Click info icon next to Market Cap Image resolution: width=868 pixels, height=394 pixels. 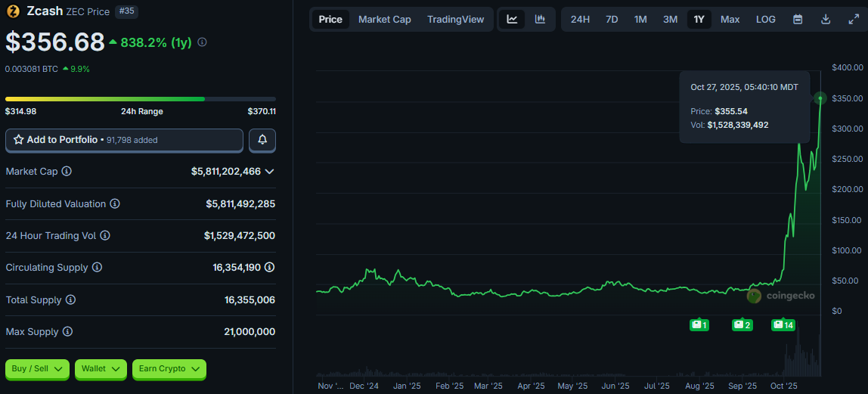pos(67,172)
